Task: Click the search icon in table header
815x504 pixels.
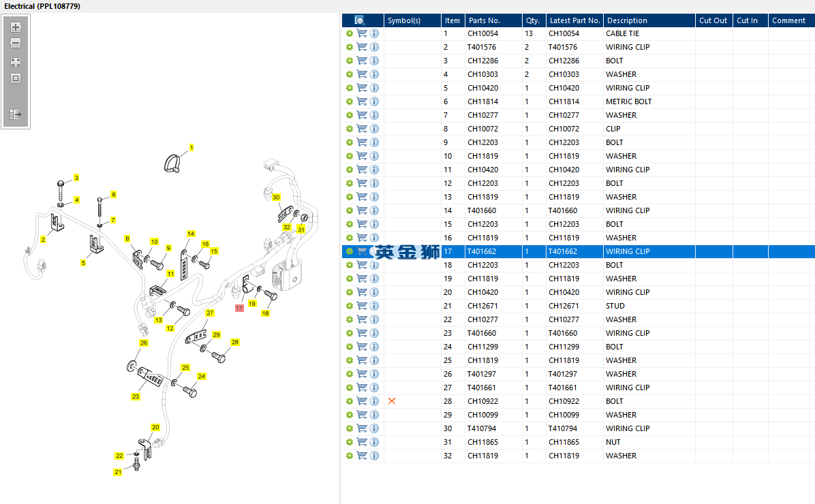Action: pyautogui.click(x=359, y=20)
